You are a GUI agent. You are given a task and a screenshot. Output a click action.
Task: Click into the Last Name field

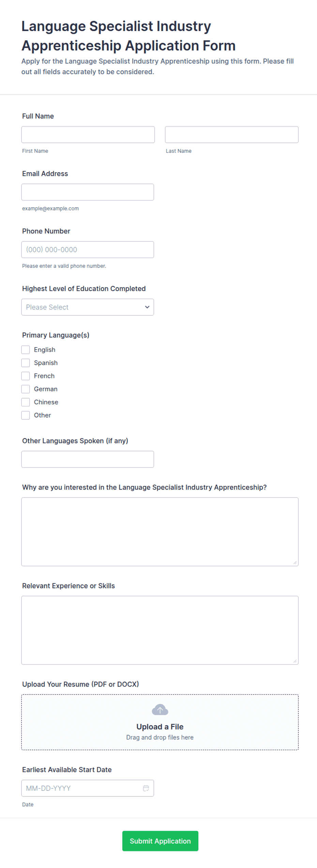click(231, 135)
